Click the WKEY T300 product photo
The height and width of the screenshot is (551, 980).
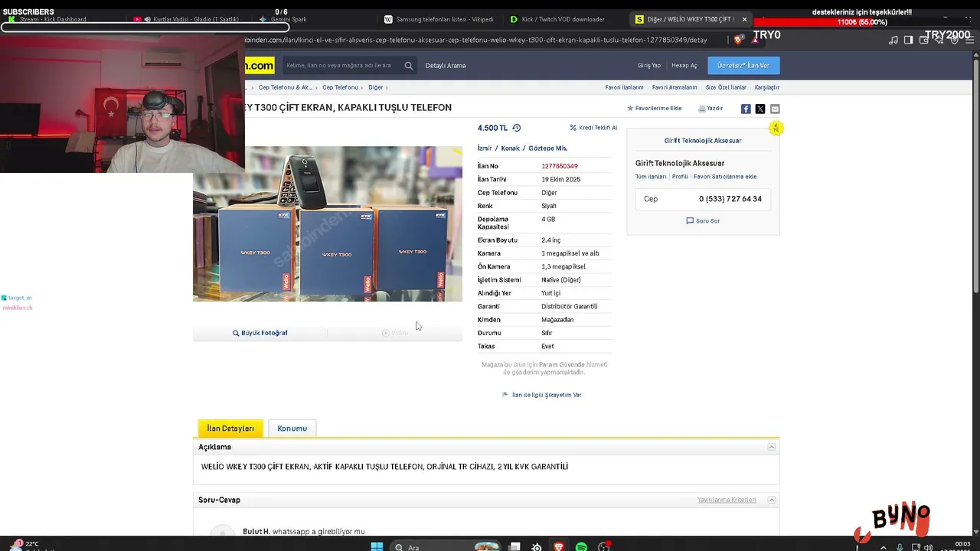(x=328, y=223)
